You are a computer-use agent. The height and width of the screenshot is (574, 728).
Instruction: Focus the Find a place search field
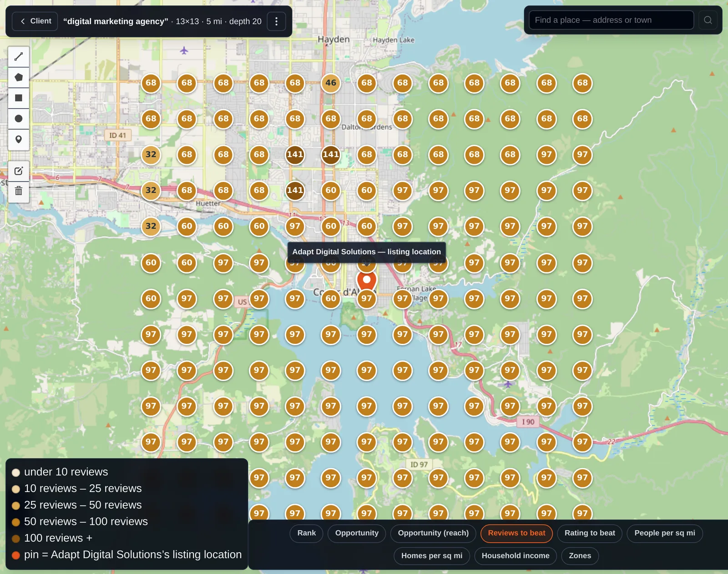pos(611,20)
